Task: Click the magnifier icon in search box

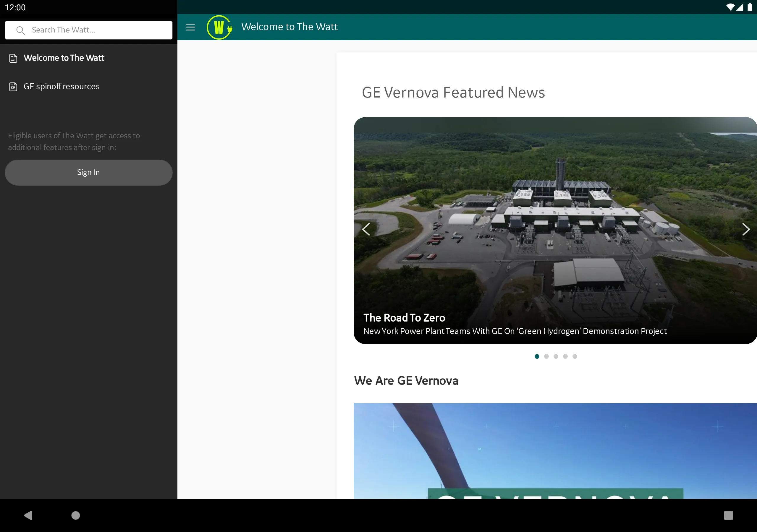Action: click(21, 30)
